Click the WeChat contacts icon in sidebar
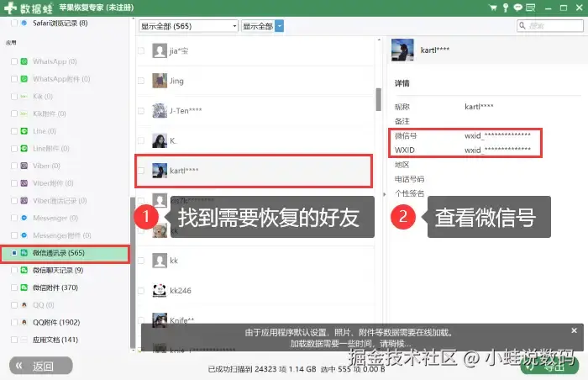 [x=24, y=253]
